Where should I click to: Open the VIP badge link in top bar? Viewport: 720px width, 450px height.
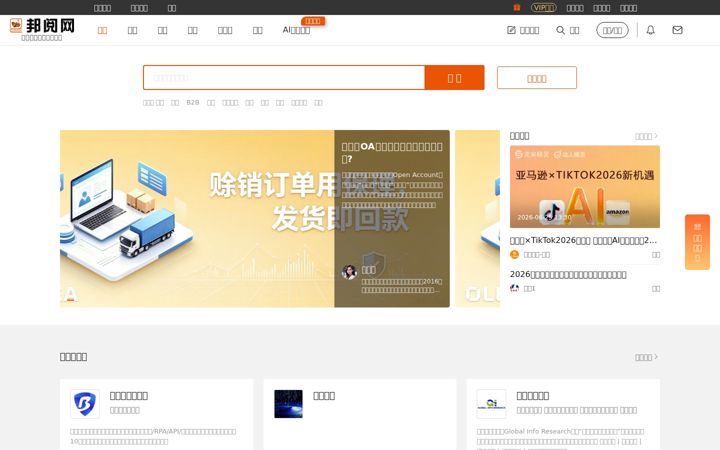coord(543,7)
